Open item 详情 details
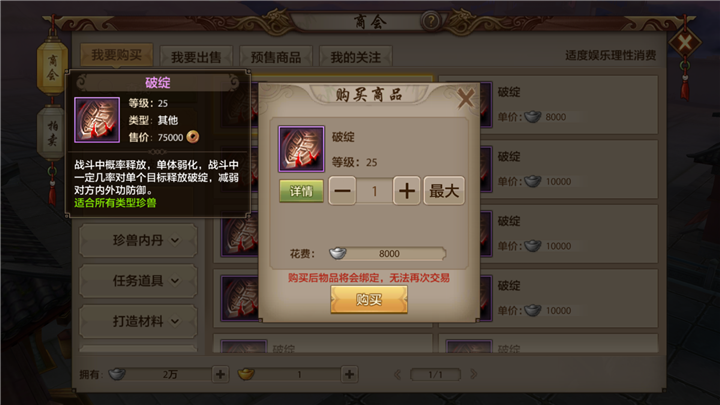Viewport: 720px width, 405px height. coord(301,191)
